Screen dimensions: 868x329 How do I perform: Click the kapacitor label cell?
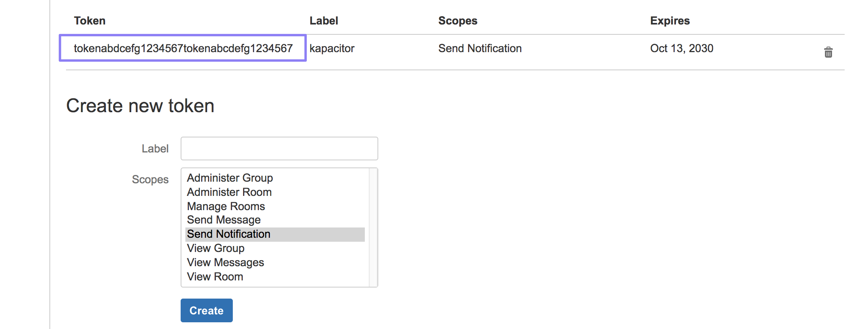point(332,48)
